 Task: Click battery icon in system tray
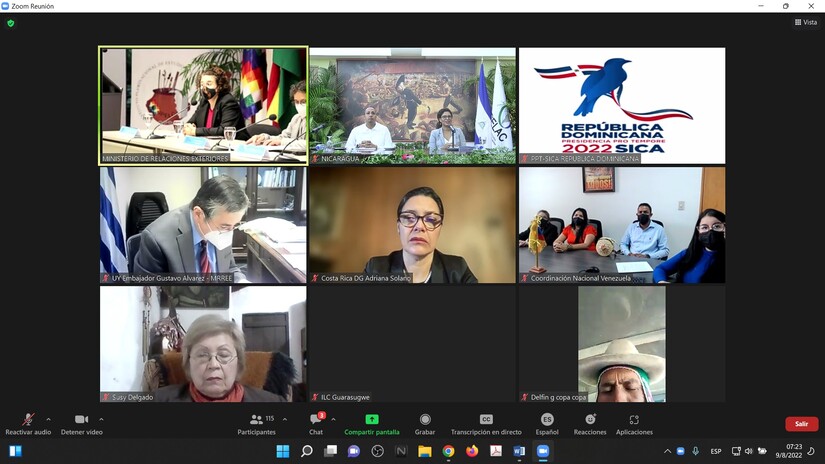pos(762,451)
